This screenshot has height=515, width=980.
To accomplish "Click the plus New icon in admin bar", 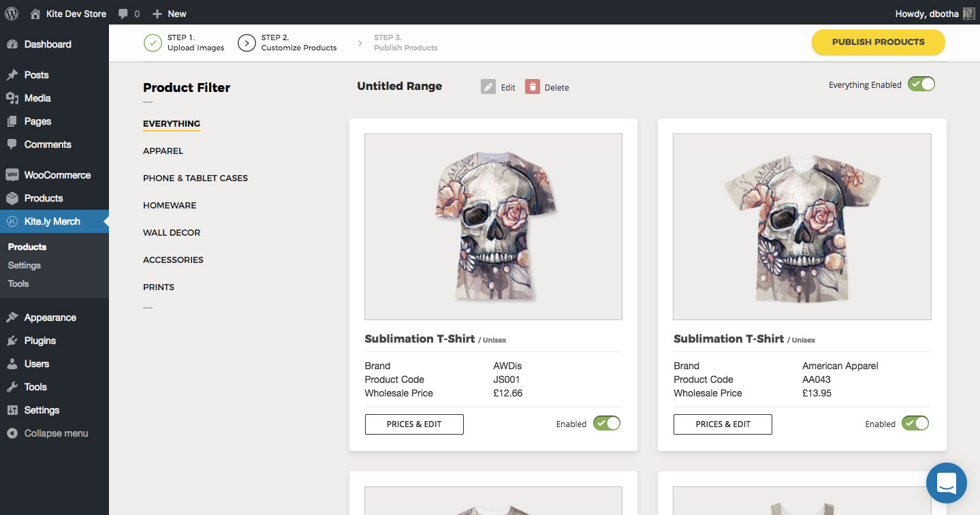I will pos(157,14).
